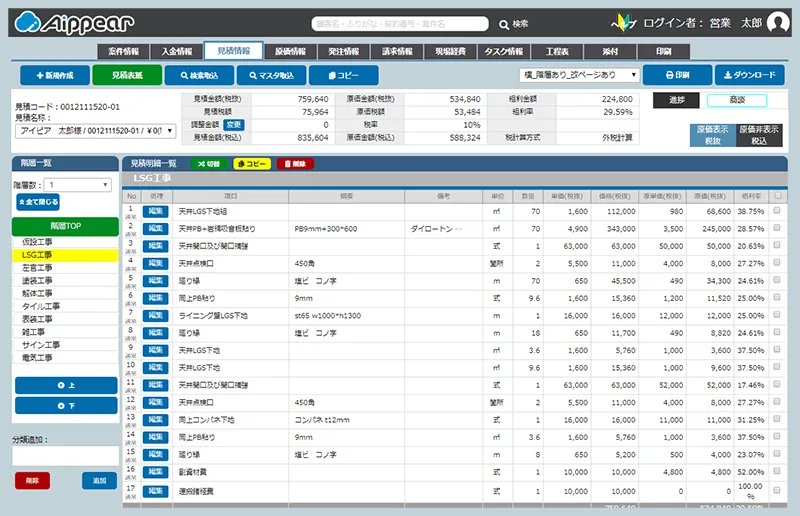Screen dimensions: 800x516
Task: Check the select-all checkbox in table header
Action: 777,197
